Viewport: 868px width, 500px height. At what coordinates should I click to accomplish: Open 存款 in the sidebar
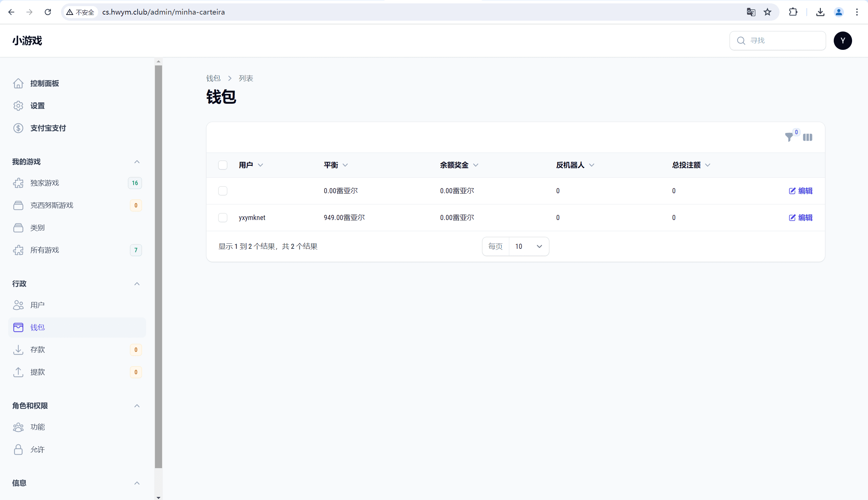(x=37, y=349)
